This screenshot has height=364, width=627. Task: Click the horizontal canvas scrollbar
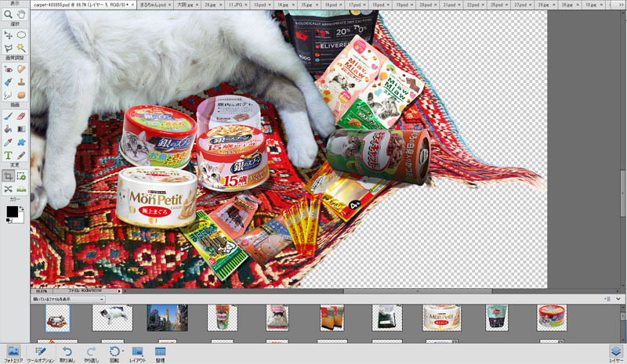pyautogui.click(x=418, y=291)
